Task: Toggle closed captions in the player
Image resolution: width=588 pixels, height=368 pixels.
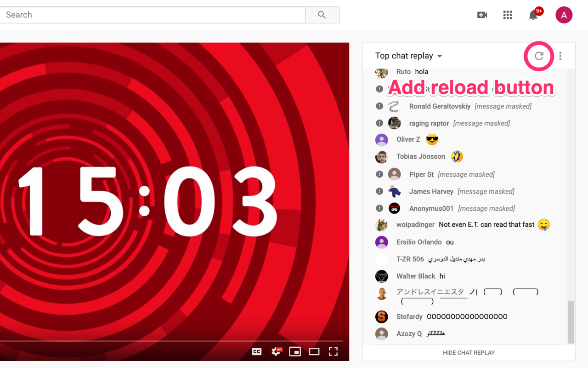Action: pos(257,351)
